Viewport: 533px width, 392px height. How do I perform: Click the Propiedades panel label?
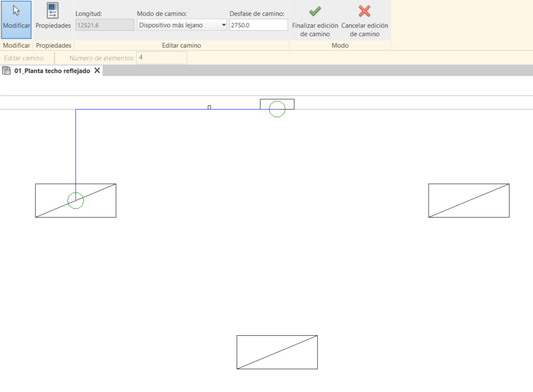pyautogui.click(x=54, y=46)
